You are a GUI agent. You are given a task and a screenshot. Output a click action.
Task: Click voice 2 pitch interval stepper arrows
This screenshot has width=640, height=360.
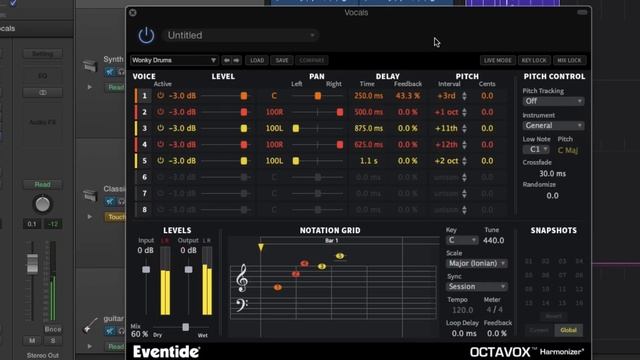click(464, 112)
